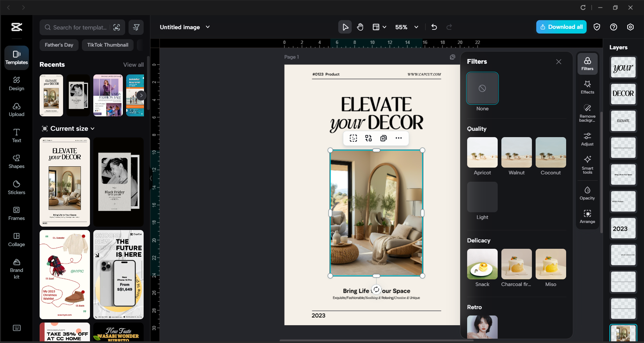Image resolution: width=644 pixels, height=343 pixels.
Task: Open the Effects panel
Action: [x=587, y=87]
